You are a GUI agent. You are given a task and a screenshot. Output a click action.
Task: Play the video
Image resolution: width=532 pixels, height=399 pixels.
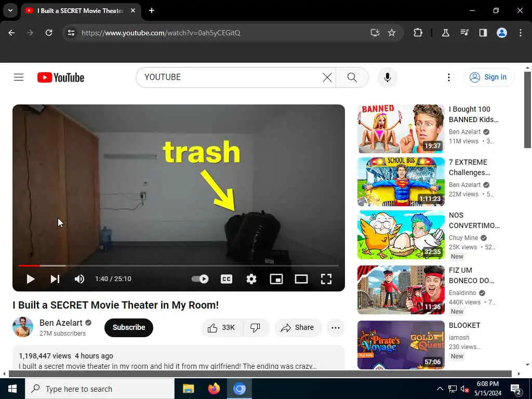tap(31, 279)
